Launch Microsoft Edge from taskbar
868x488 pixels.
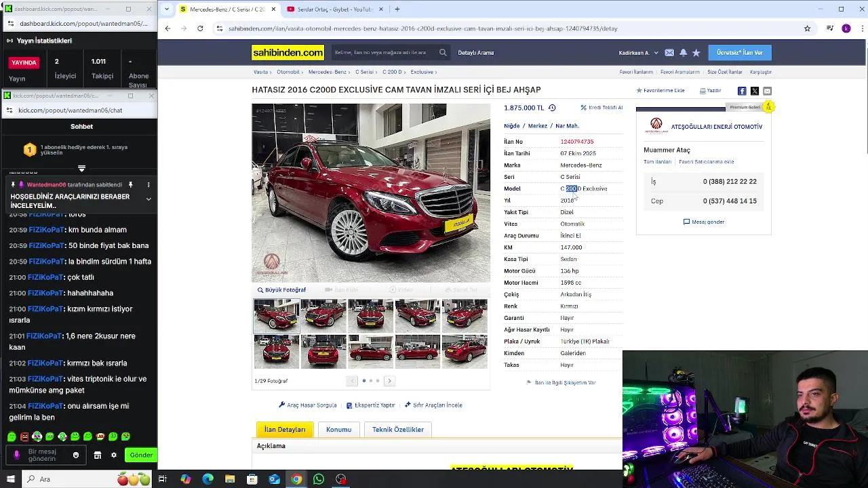pyautogui.click(x=208, y=479)
